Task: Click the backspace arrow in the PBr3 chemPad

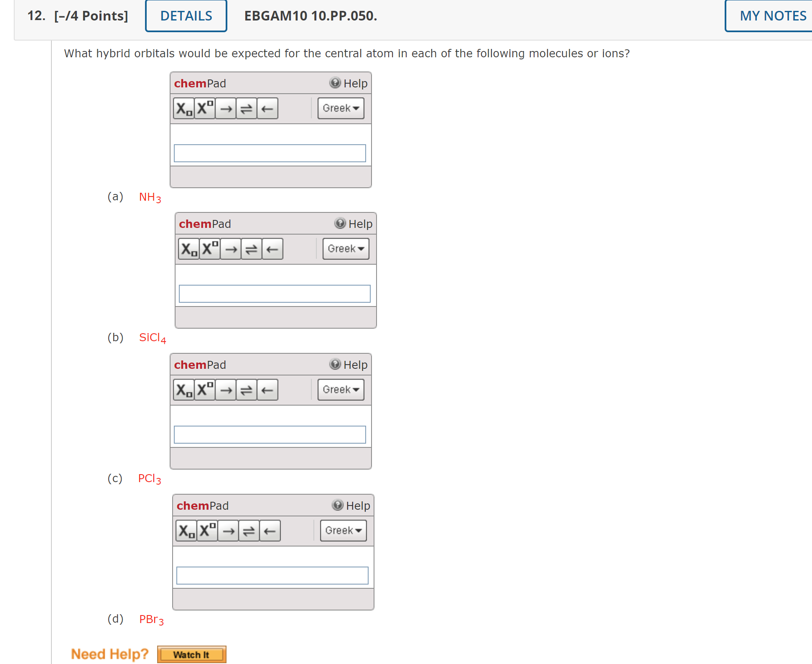Action: 270,530
